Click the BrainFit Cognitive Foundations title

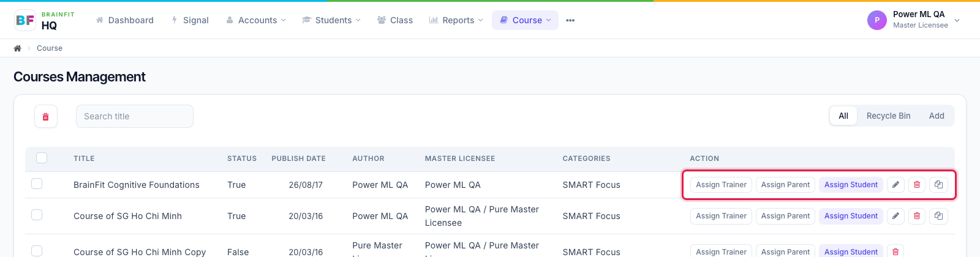(x=137, y=185)
